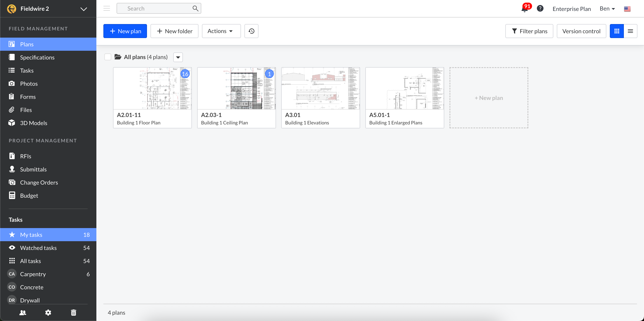Open project settings gear icon

[x=48, y=312]
